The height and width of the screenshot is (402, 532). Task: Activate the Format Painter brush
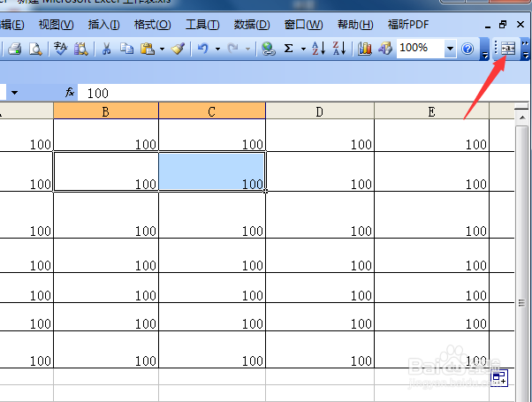tap(179, 49)
